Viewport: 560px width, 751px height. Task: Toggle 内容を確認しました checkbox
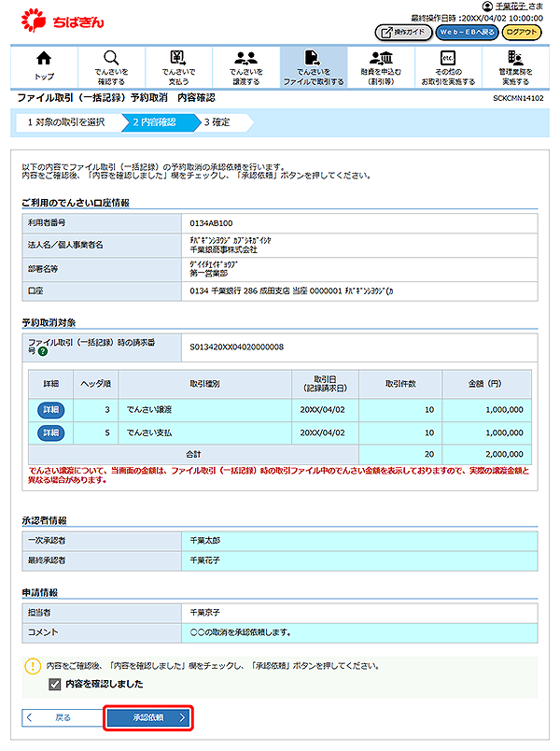pos(54,685)
